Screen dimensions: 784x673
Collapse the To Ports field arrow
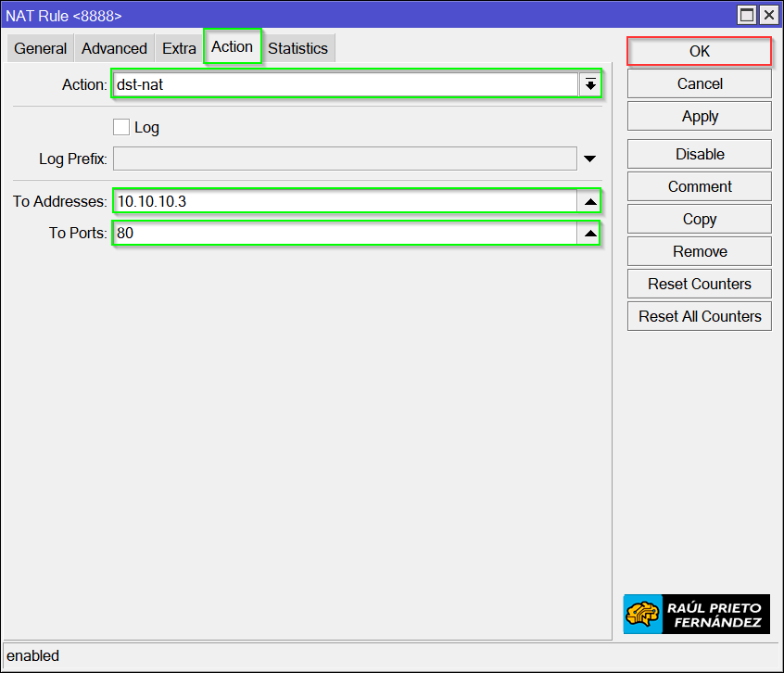click(589, 234)
